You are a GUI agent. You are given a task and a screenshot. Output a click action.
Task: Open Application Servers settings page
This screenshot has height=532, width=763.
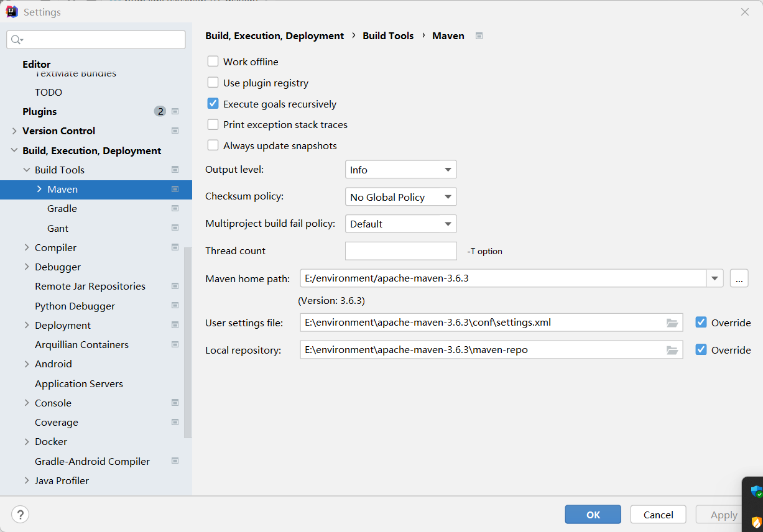79,383
